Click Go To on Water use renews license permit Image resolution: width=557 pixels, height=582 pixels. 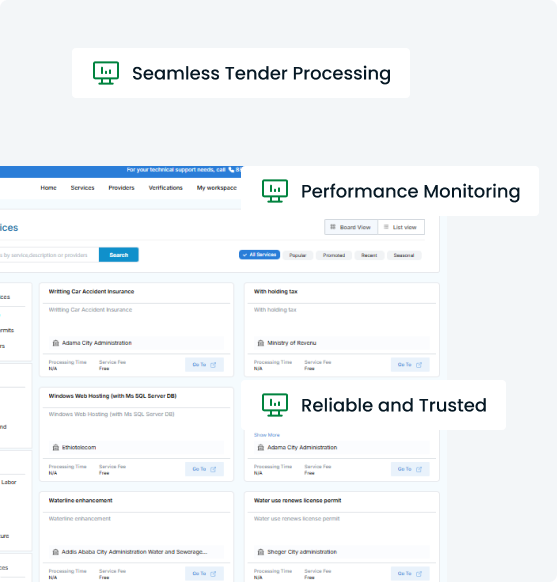410,573
